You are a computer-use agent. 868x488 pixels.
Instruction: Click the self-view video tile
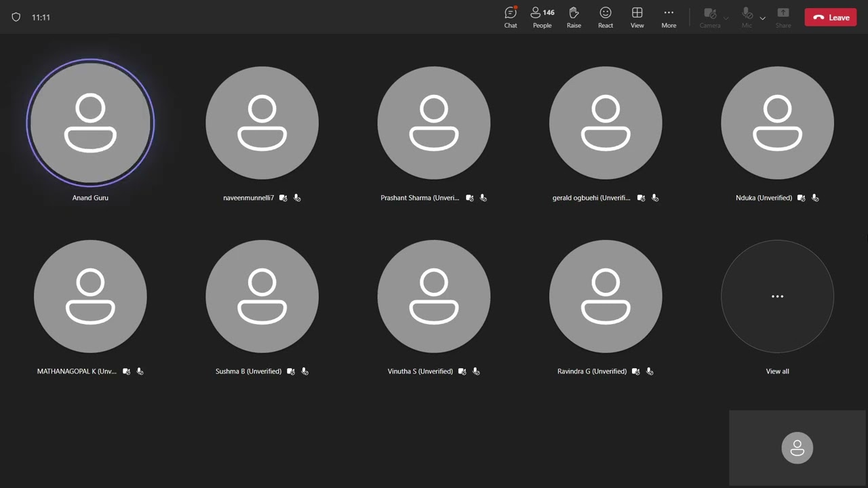(797, 447)
